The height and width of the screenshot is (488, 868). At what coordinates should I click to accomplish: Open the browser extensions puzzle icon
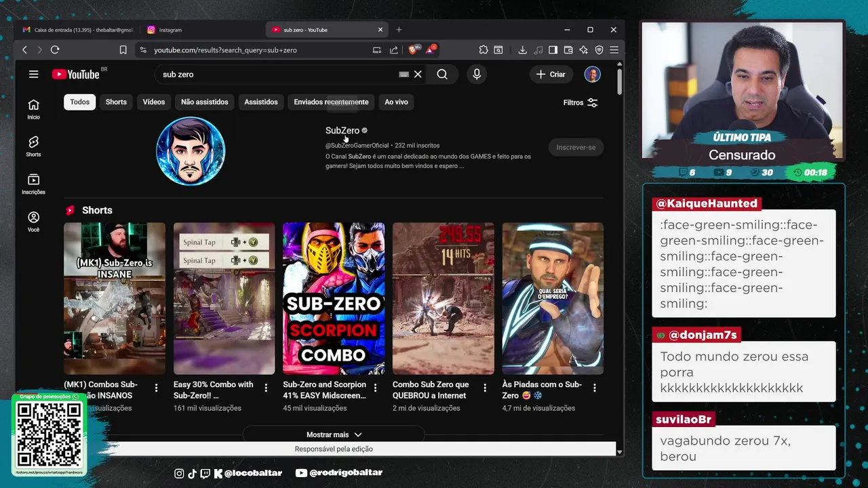pyautogui.click(x=484, y=49)
